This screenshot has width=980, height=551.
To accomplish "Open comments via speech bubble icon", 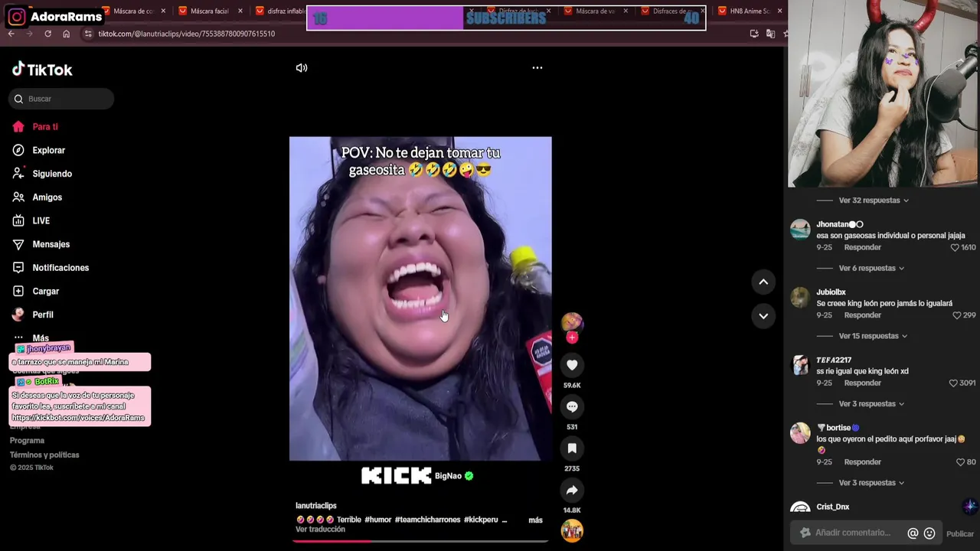I will (x=572, y=406).
